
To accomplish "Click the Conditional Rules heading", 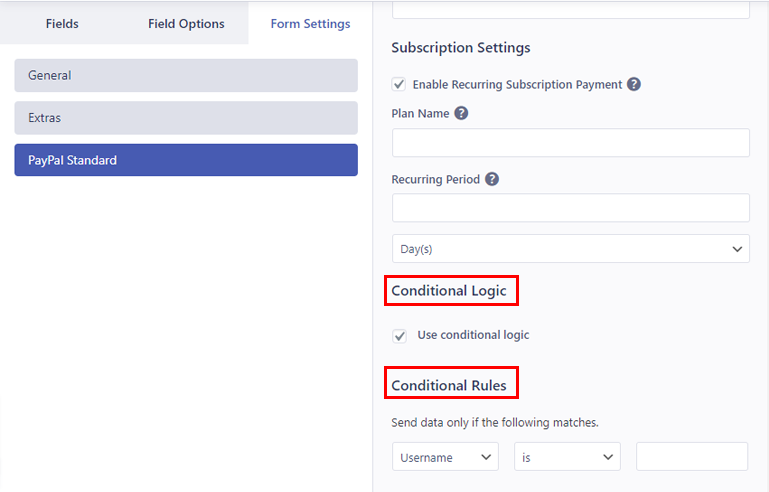I will (451, 386).
